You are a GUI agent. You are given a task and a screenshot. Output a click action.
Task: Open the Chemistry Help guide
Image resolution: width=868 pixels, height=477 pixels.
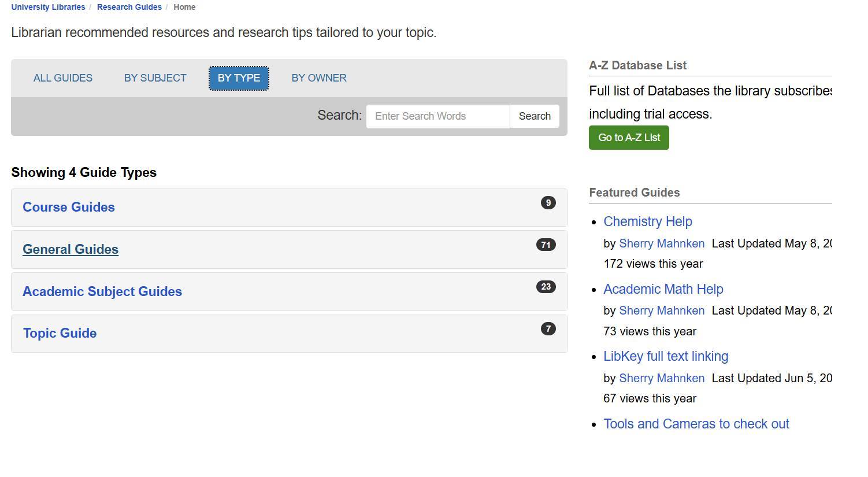point(648,221)
